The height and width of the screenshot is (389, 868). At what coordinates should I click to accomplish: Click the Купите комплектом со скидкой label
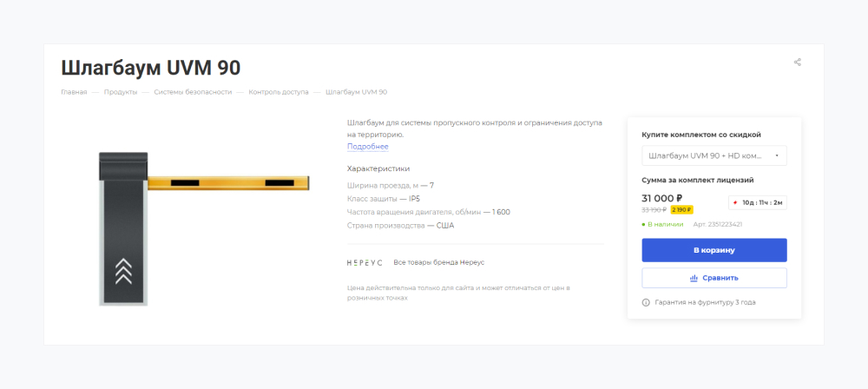(700, 135)
